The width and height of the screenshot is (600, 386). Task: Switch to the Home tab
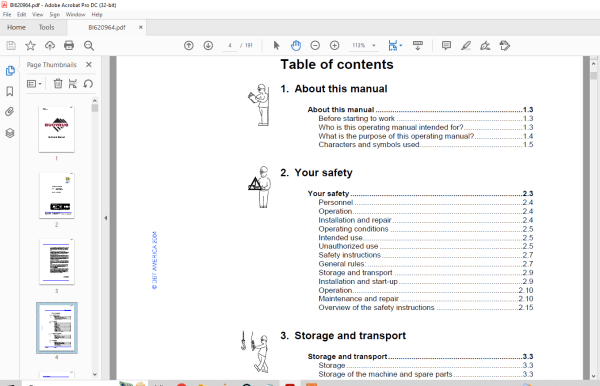(x=16, y=27)
